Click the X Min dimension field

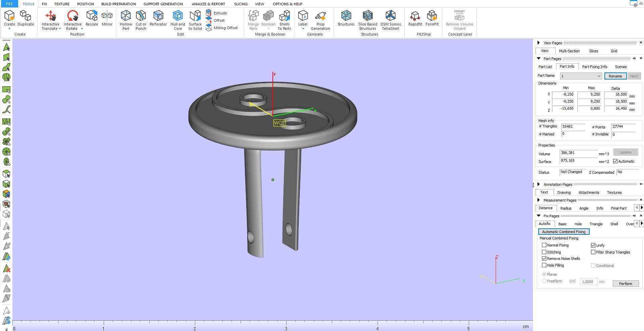point(563,95)
